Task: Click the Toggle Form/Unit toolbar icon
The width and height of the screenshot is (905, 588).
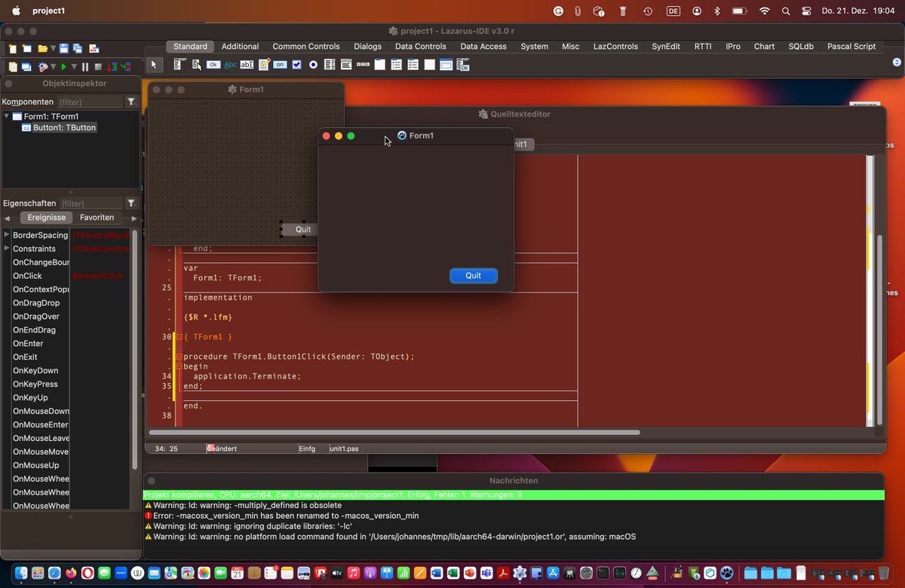Action: tap(94, 48)
